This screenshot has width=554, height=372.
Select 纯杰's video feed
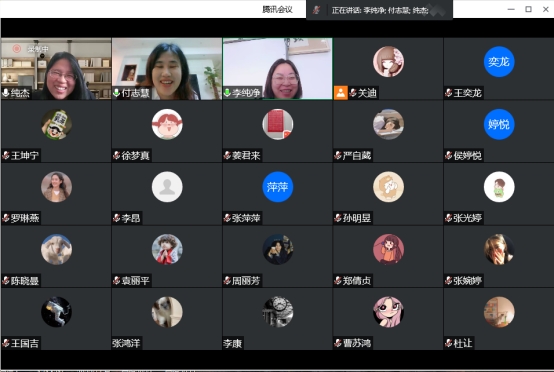coord(56,69)
